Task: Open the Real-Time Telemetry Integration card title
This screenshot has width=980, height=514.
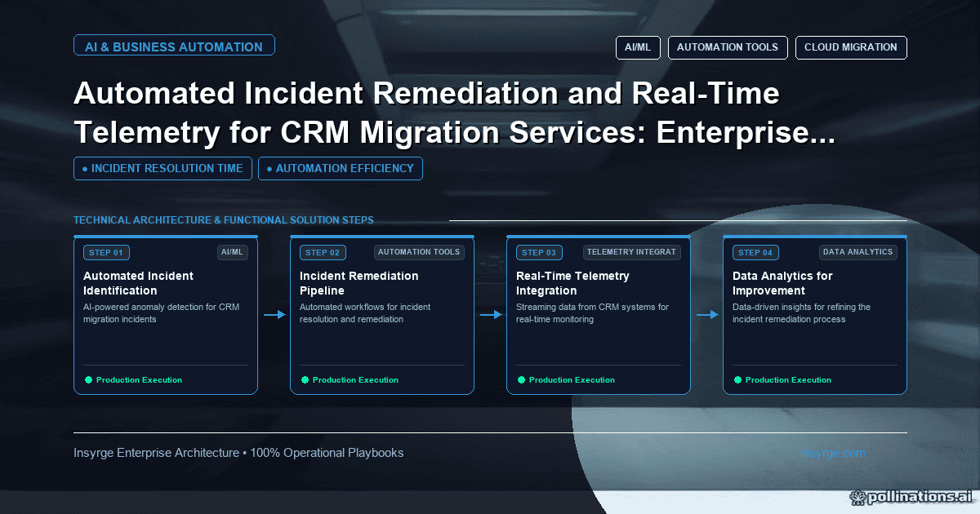Action: 572,283
